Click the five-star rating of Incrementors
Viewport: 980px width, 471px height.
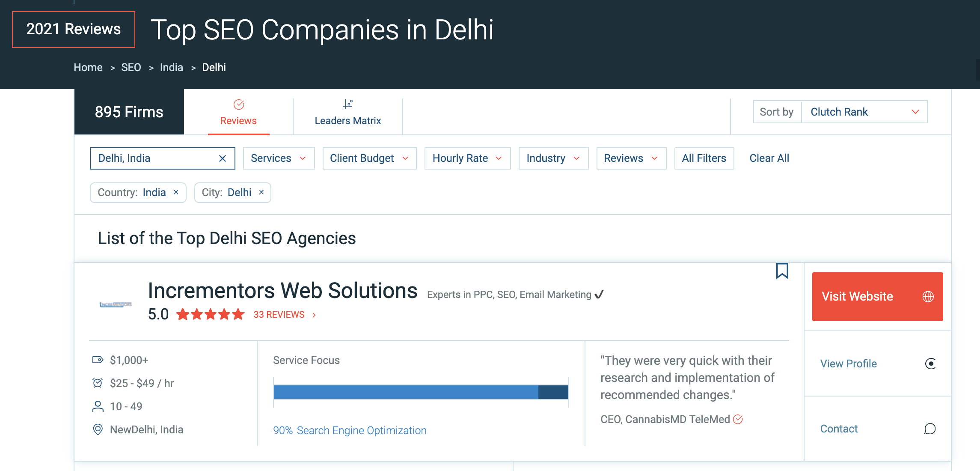pos(210,315)
